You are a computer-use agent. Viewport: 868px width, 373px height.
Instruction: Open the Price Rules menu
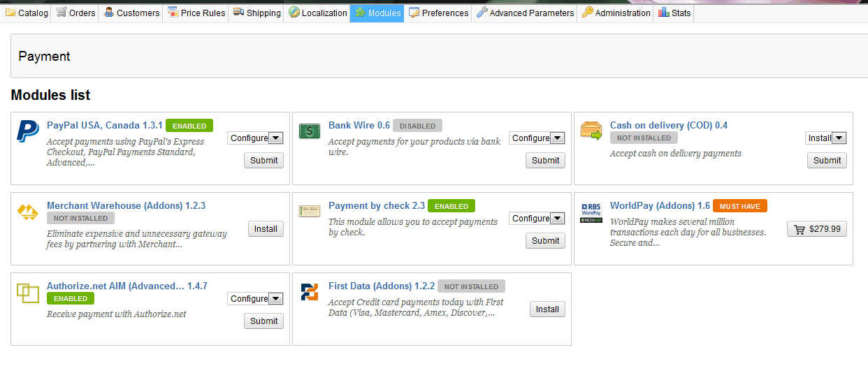(196, 13)
